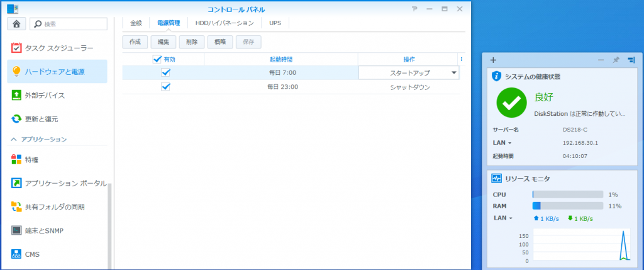The image size is (644, 270).
Task: Open 共有フォルダの同期 item
Action: coord(57,206)
